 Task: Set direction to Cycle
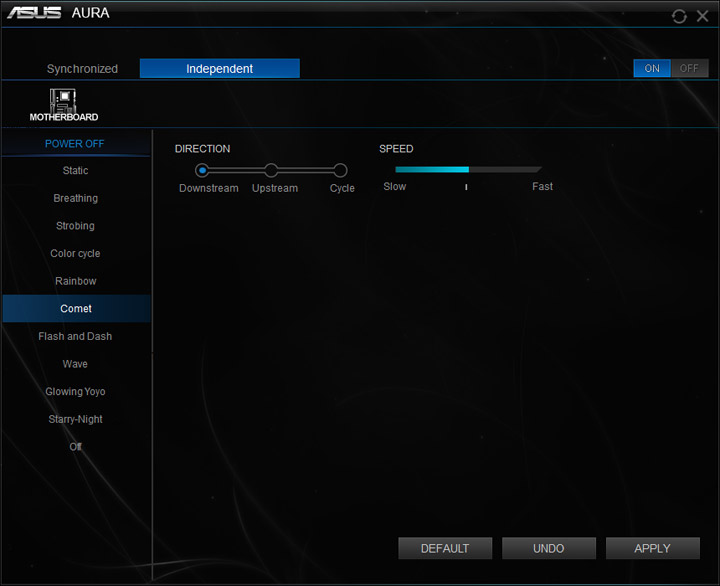coord(340,170)
